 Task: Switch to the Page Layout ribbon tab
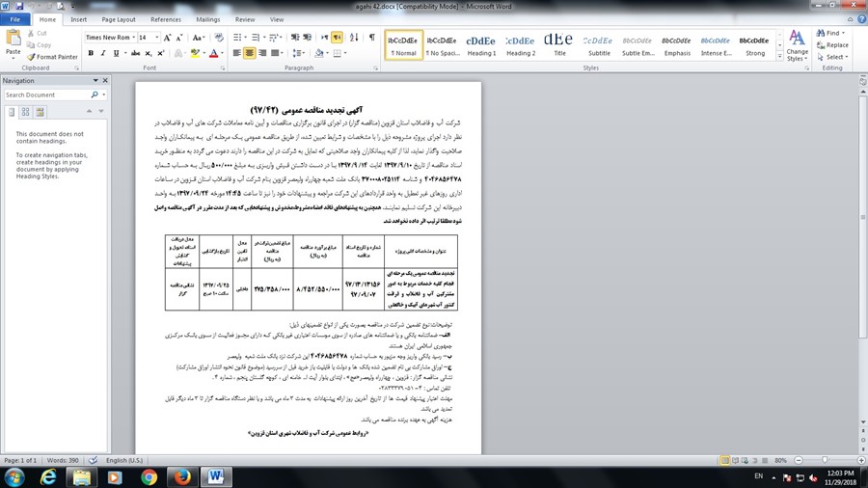click(119, 19)
